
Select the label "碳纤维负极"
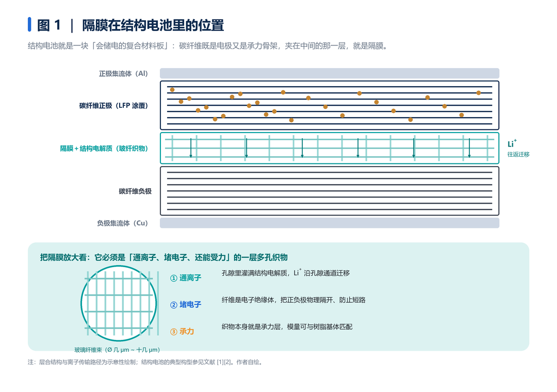click(x=135, y=191)
